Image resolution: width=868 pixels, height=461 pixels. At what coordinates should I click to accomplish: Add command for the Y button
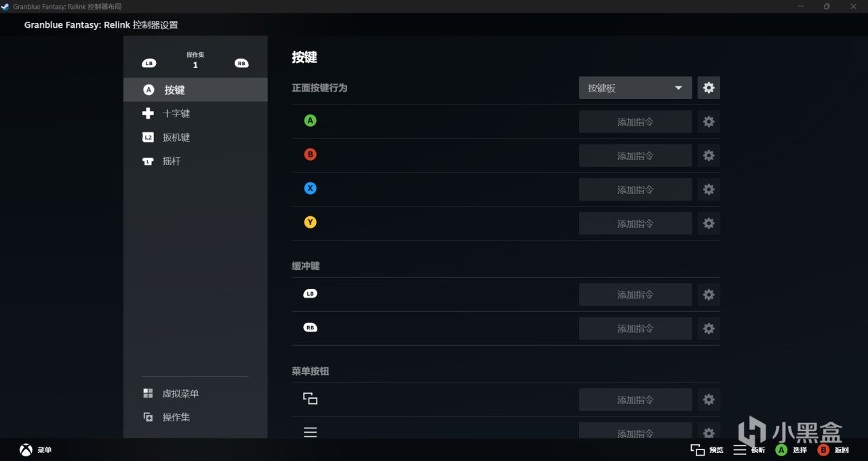coord(635,224)
